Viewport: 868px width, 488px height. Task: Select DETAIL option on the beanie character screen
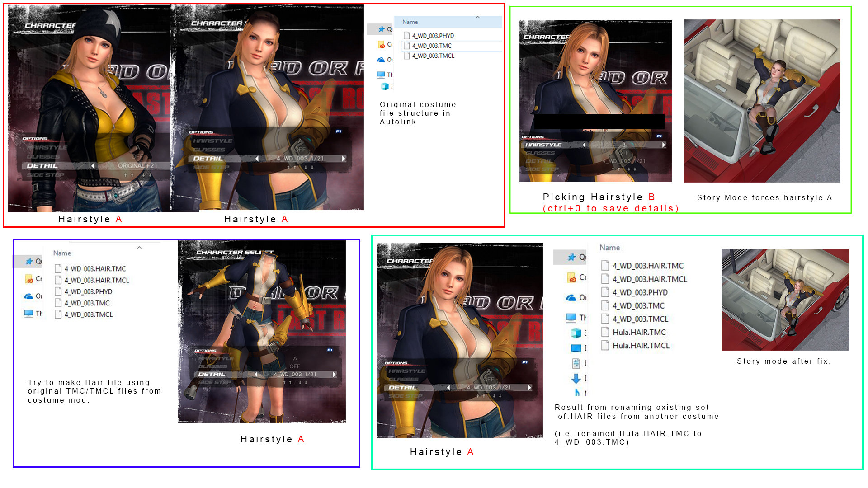42,166
